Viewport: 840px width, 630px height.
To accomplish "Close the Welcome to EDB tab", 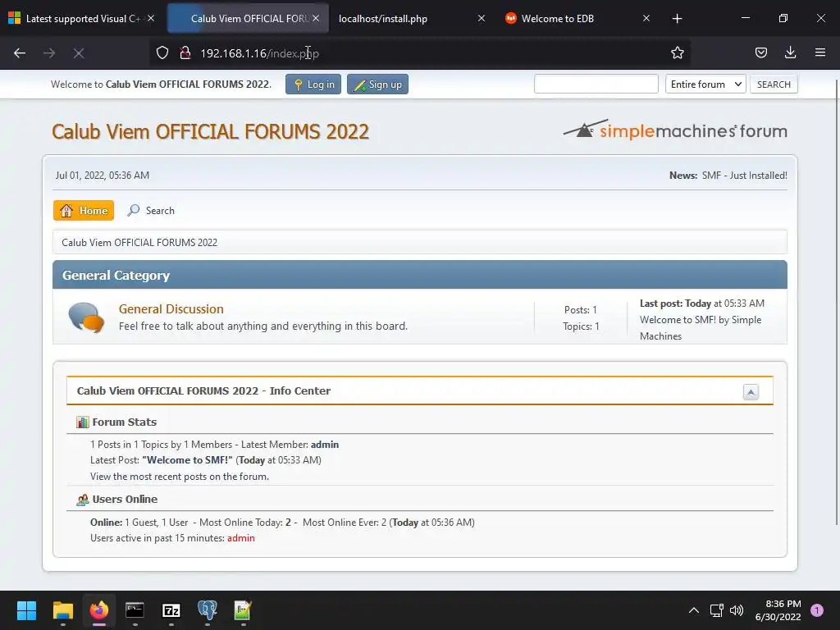I will tap(646, 18).
